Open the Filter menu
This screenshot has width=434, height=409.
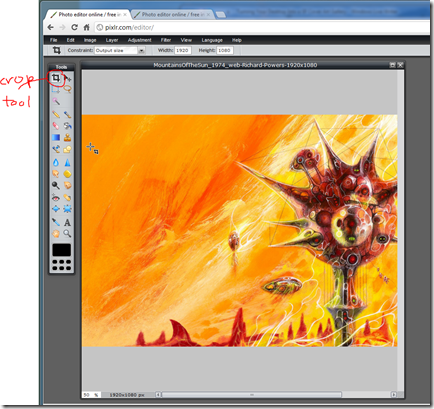(x=166, y=40)
